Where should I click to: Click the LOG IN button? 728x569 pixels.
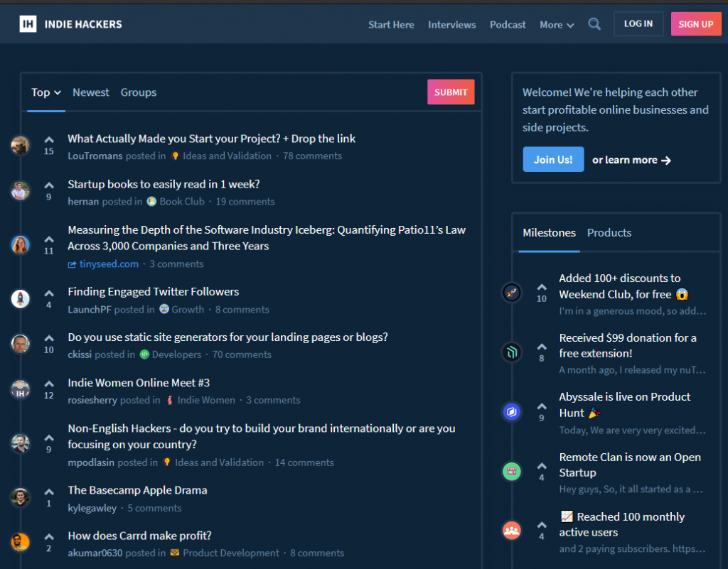[x=638, y=23]
